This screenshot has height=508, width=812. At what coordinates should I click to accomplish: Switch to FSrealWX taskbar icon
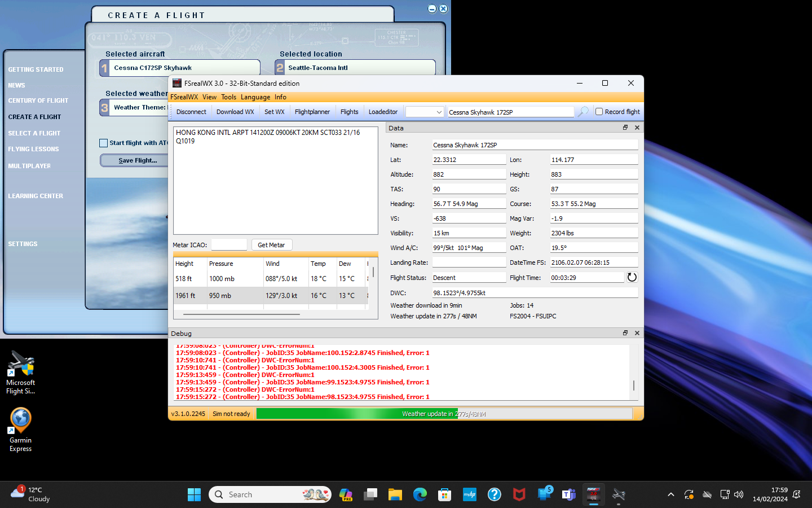pos(594,494)
